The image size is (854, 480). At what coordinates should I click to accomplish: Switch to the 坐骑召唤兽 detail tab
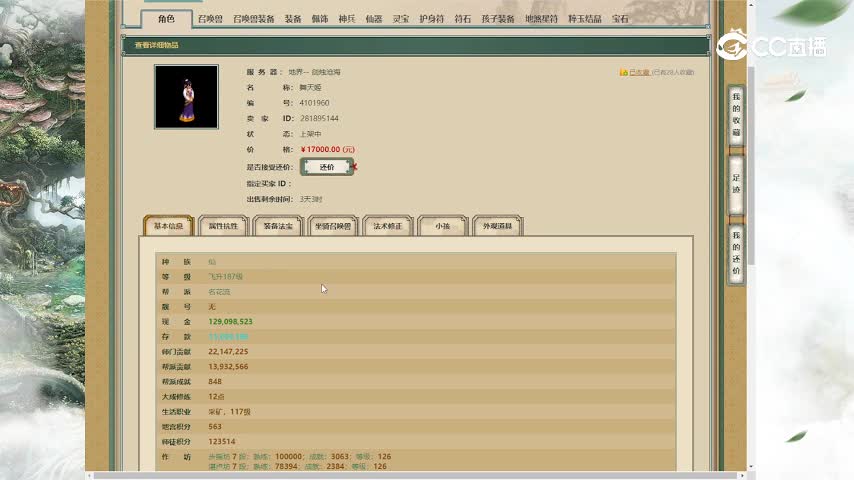click(333, 226)
